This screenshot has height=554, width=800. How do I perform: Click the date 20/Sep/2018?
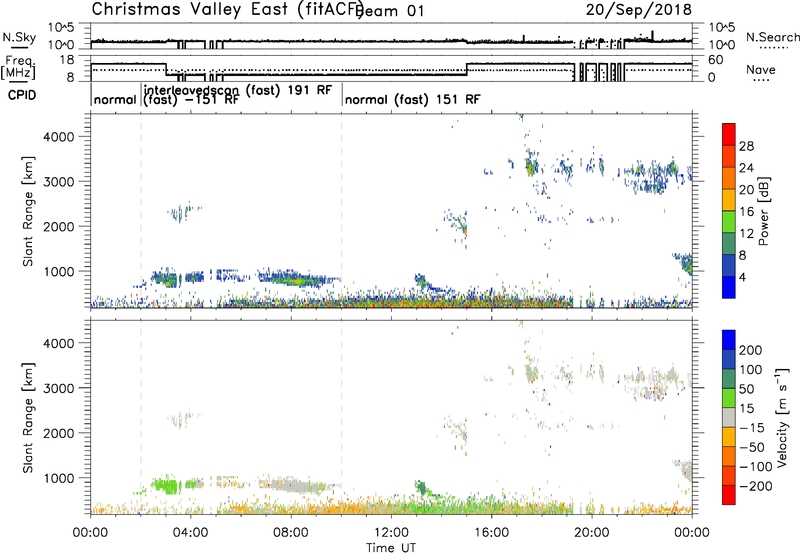[638, 10]
